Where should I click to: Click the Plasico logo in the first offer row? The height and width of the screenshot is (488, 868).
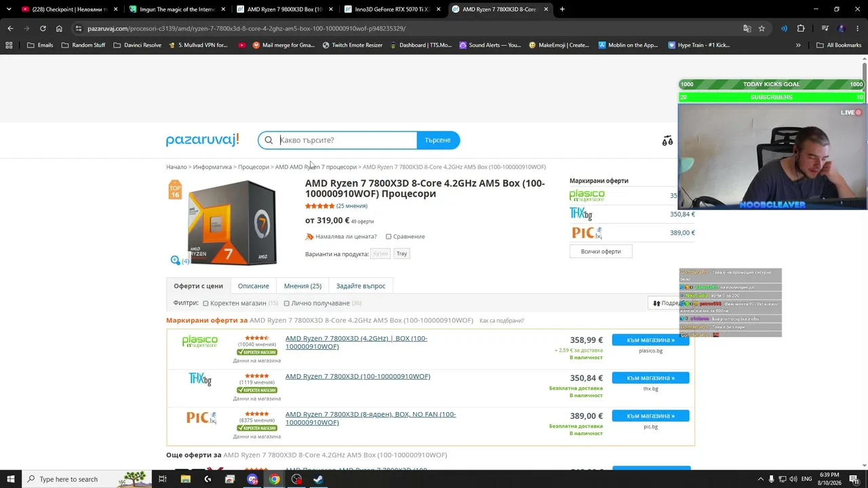pos(200,342)
